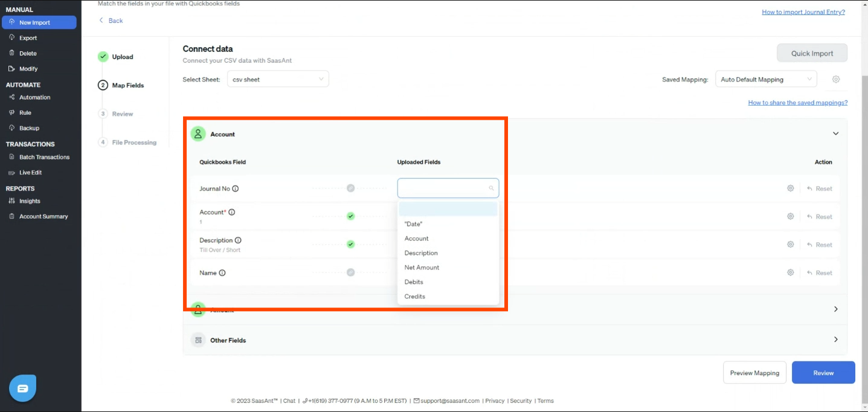The image size is (868, 412).
Task: Reset the Name field mapping
Action: [820, 272]
